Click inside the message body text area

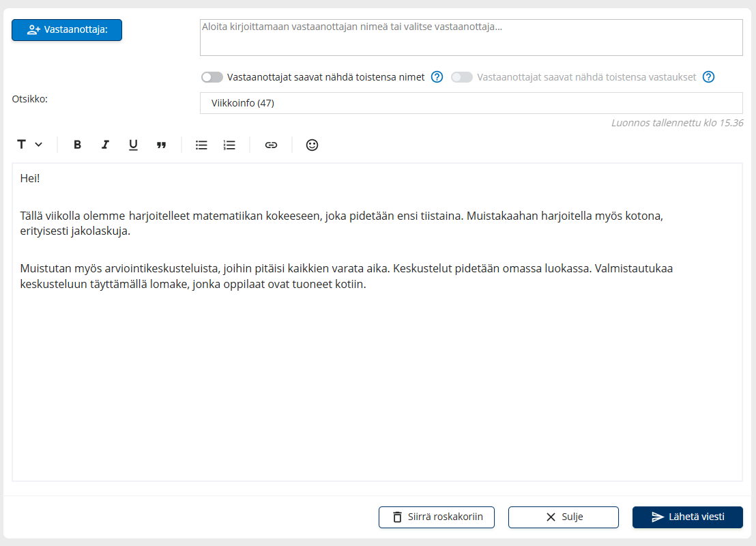click(x=377, y=382)
